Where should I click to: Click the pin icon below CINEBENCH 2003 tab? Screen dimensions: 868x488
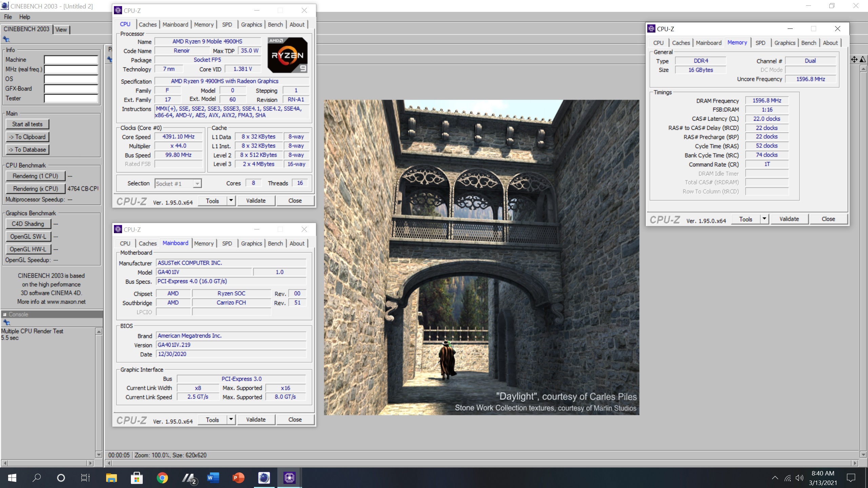pos(6,39)
